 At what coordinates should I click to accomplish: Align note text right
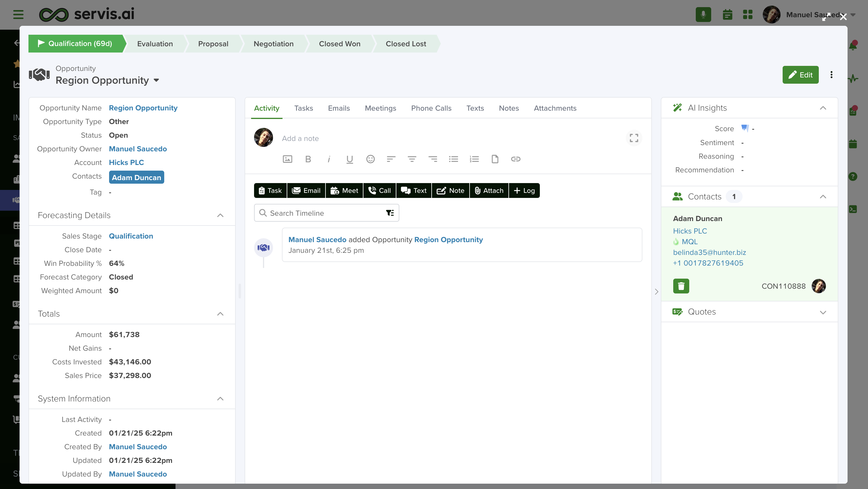(x=433, y=159)
